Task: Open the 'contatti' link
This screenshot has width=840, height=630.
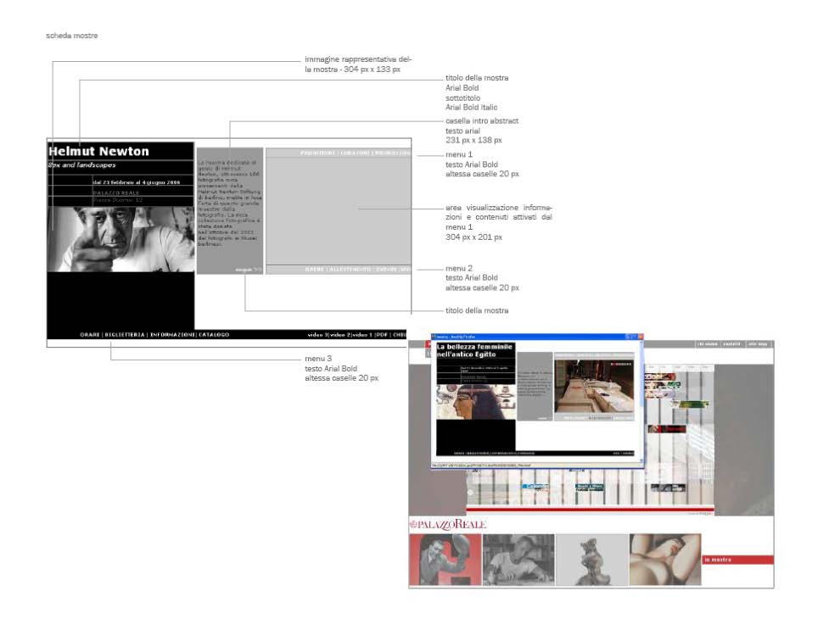Action: [x=731, y=344]
